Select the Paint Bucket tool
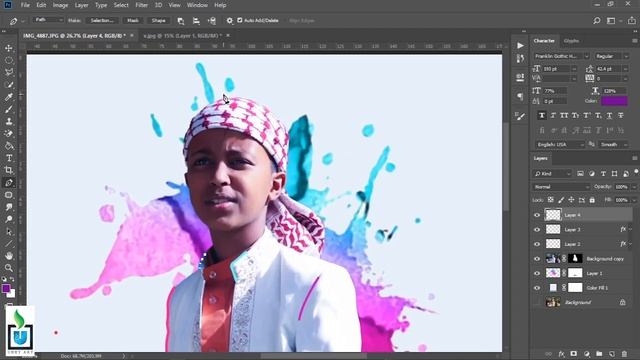 coord(9,146)
